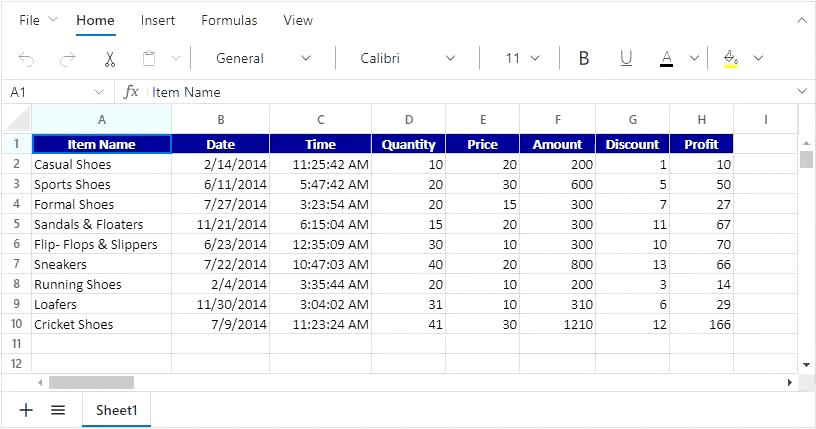Screen dimensions: 816x429
Task: Open the font size 11 dropdown
Action: coord(522,59)
